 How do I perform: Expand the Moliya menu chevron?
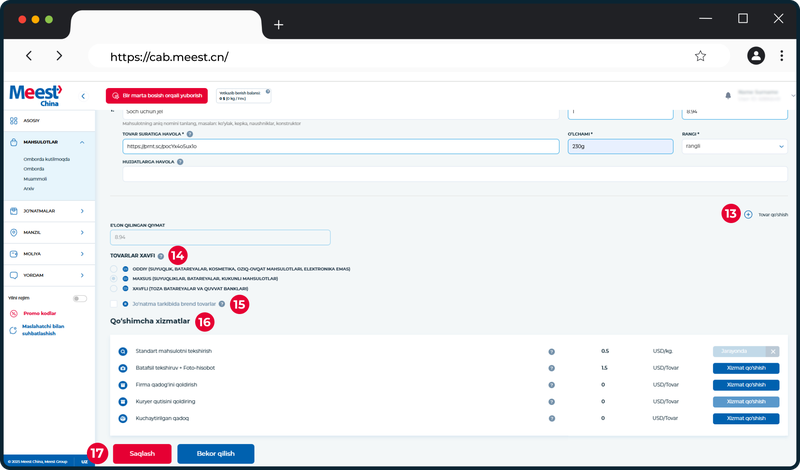point(82,254)
